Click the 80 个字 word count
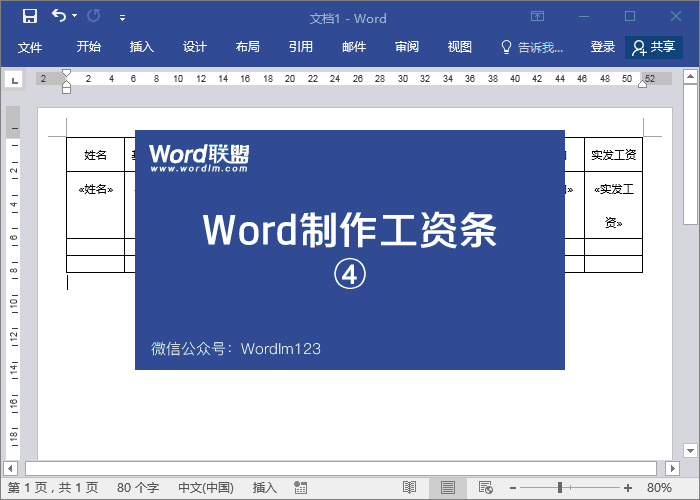This screenshot has width=700, height=500. [x=138, y=488]
